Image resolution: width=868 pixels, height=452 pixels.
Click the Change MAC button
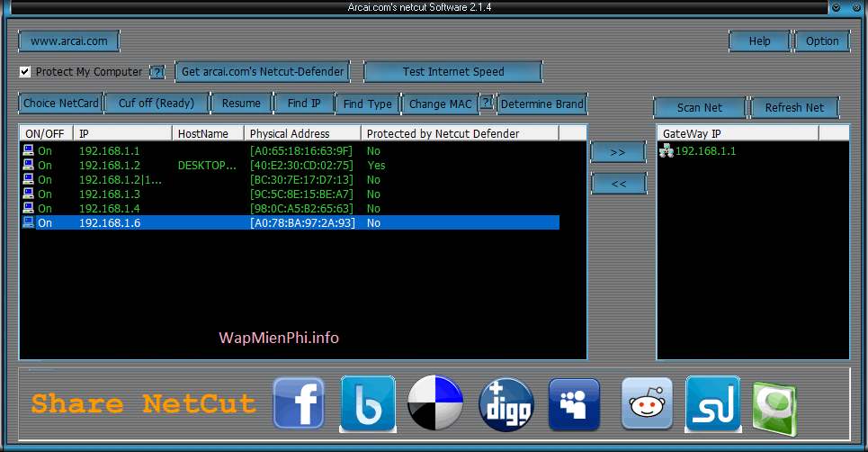click(x=440, y=104)
